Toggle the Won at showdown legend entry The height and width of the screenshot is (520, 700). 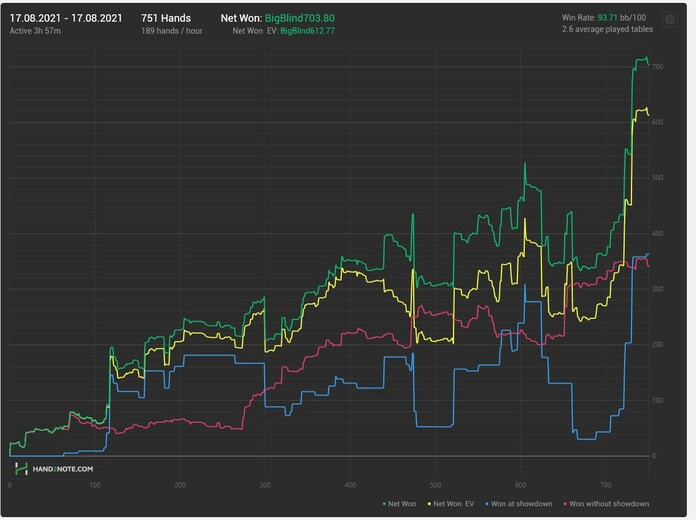click(519, 503)
